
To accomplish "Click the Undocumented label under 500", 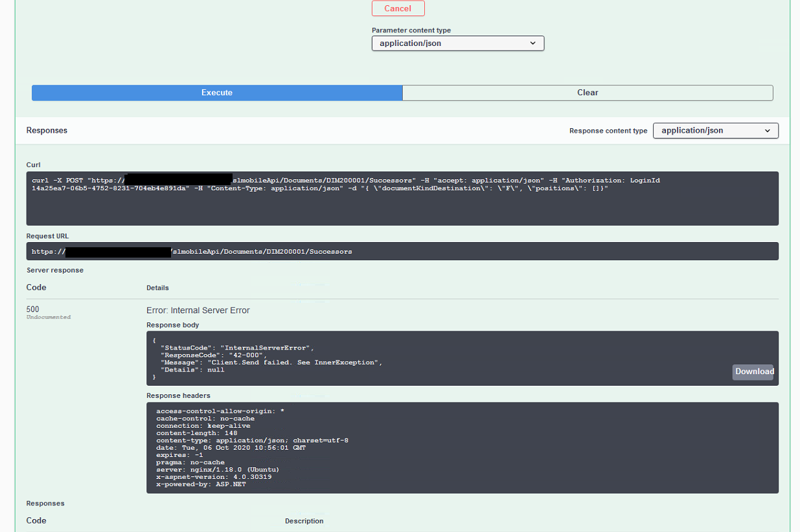I will pos(48,316).
